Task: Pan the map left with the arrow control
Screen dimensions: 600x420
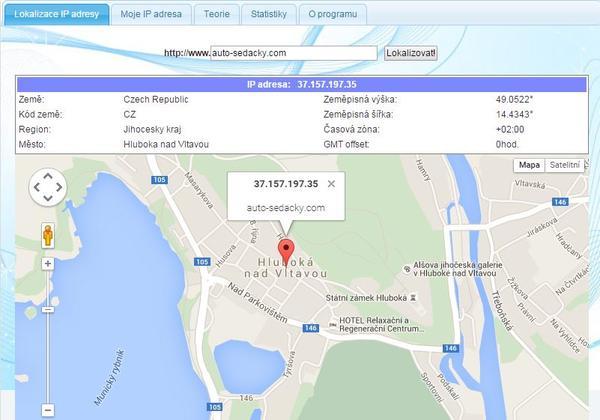Action: click(37, 187)
